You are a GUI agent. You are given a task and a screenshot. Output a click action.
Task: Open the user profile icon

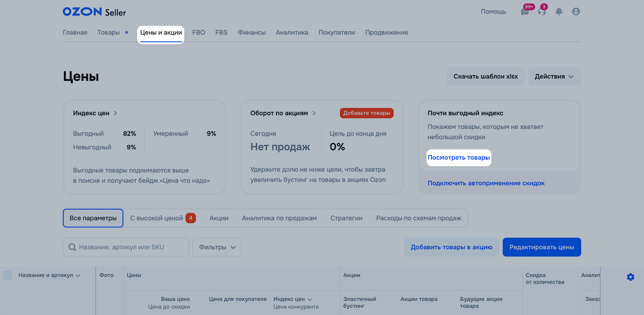pyautogui.click(x=576, y=12)
